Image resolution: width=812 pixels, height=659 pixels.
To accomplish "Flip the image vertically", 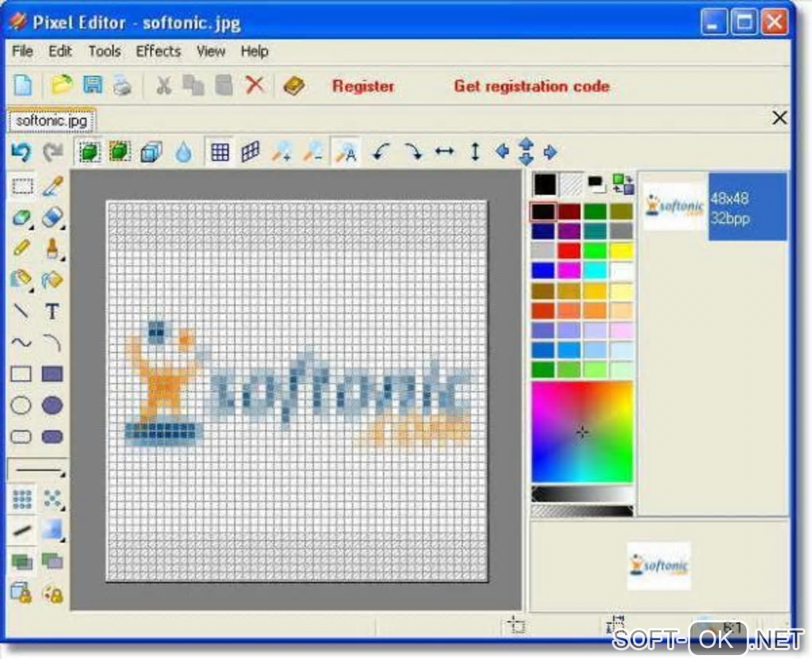I will 475,152.
